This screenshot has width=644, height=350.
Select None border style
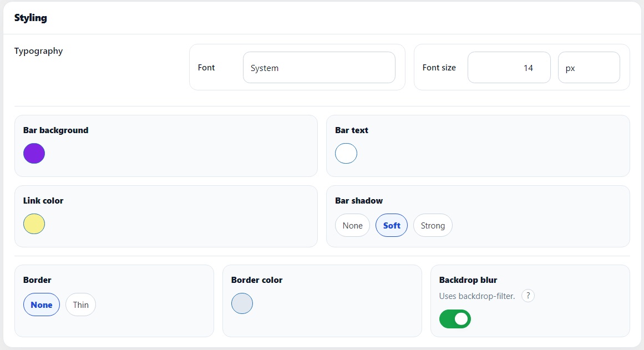click(x=41, y=305)
